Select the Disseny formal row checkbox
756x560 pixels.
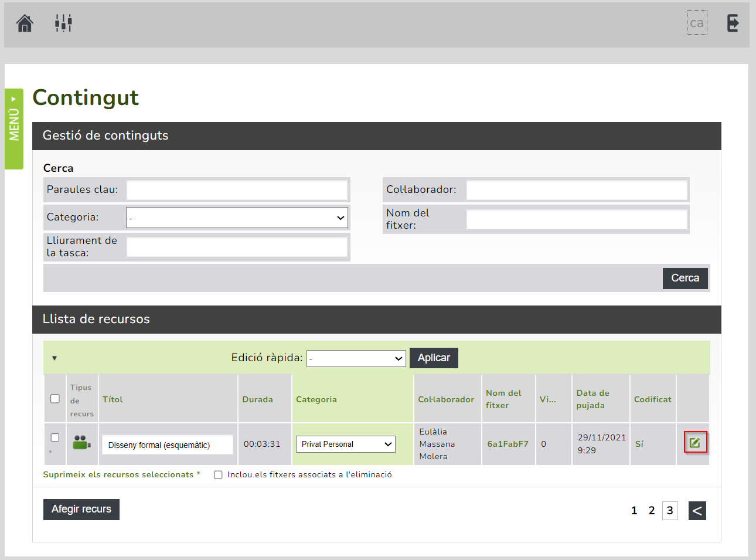pyautogui.click(x=55, y=437)
